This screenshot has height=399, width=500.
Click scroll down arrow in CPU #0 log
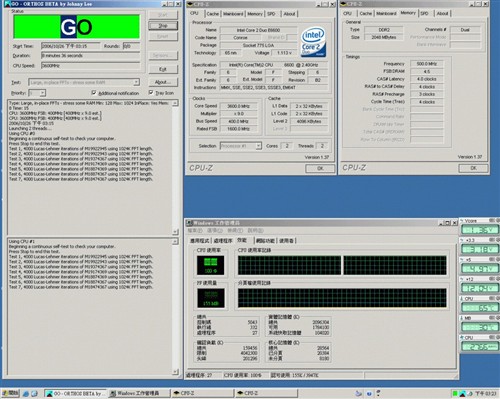[175, 231]
